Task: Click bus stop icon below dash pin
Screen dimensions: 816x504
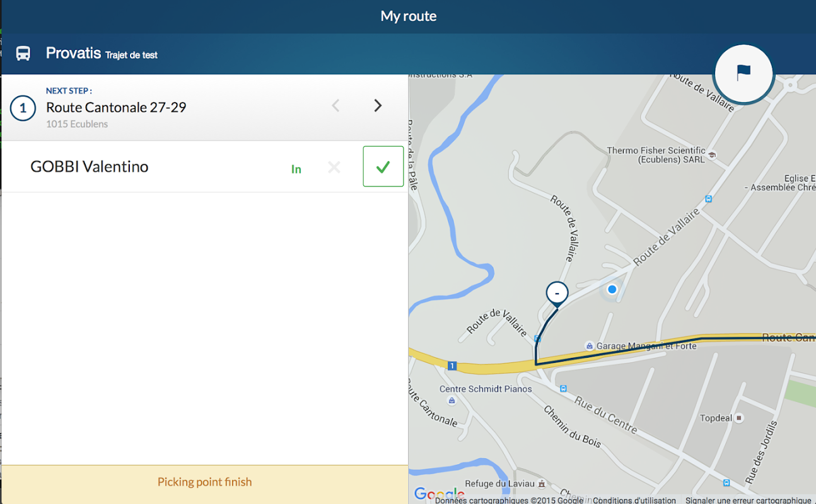Action: (x=537, y=338)
